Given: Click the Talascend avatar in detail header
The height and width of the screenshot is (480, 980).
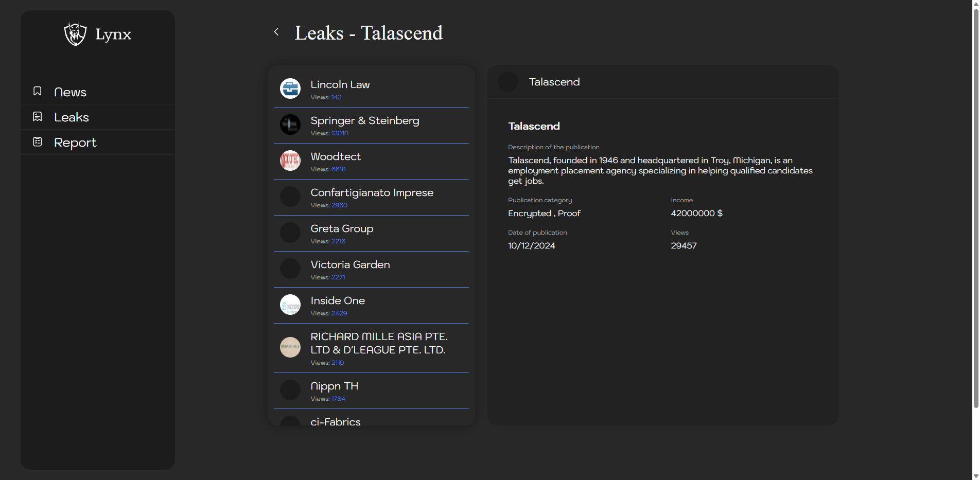Looking at the screenshot, I should [x=508, y=82].
